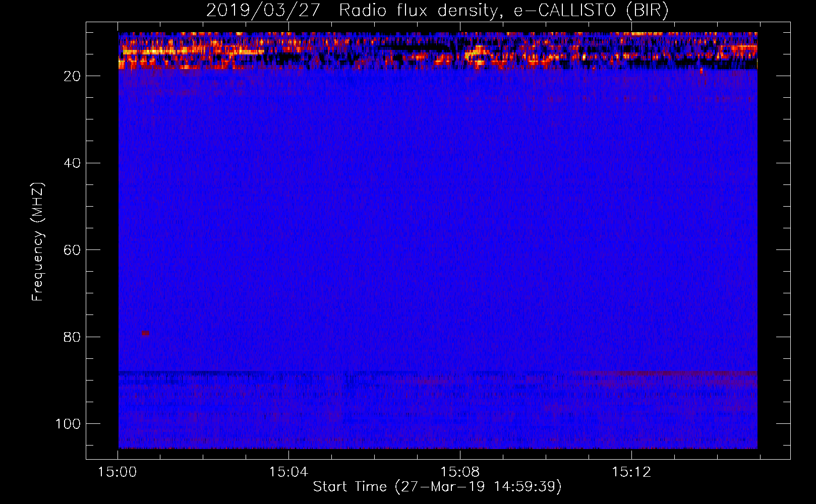816x504 pixels.
Task: Select the 'Frequency (MHZ)' y-axis label
Action: point(38,242)
